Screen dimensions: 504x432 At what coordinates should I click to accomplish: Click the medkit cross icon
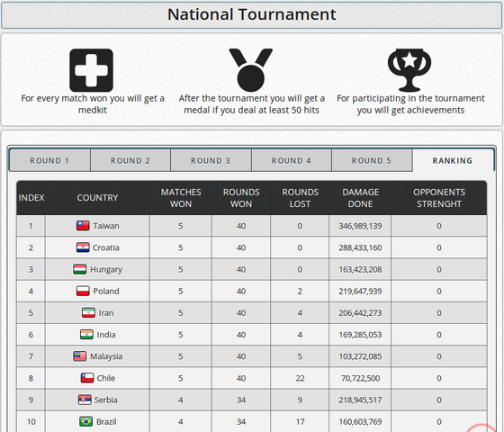(x=91, y=70)
